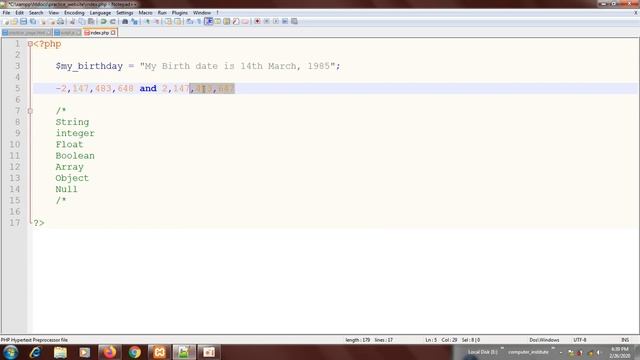
Task: Open the Encoding menu
Action: tap(74, 13)
